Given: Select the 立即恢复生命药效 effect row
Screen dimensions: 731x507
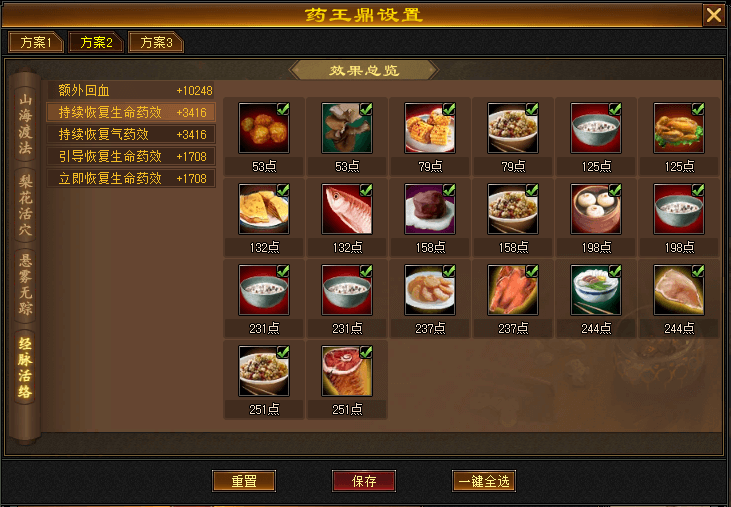Looking at the screenshot, I should coord(131,178).
